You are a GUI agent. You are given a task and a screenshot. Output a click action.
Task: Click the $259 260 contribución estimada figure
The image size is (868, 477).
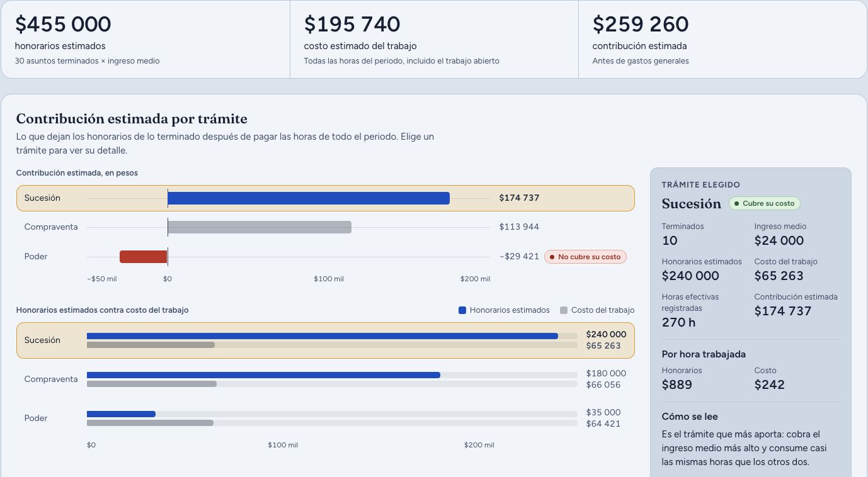pyautogui.click(x=641, y=25)
